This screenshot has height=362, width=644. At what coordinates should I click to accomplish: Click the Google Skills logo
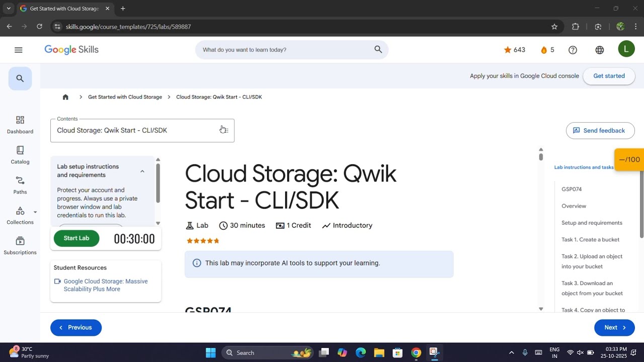[71, 50]
